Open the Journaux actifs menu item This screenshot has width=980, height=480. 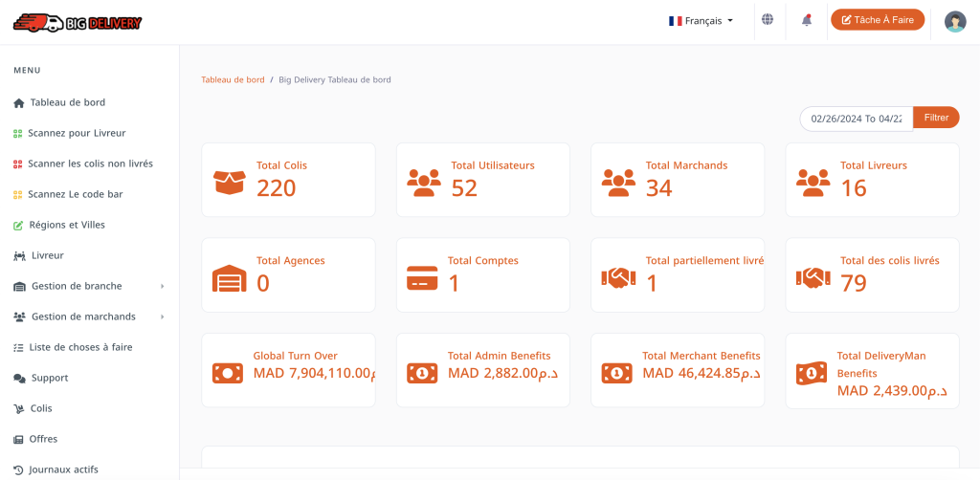(x=63, y=469)
